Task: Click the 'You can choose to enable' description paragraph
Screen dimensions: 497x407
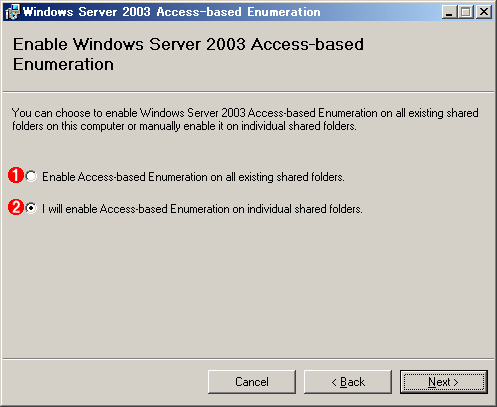Action: [x=245, y=119]
